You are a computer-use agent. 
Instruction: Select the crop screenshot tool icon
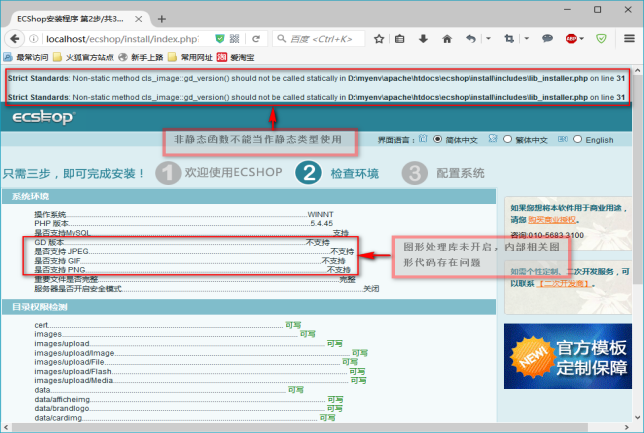pos(509,39)
